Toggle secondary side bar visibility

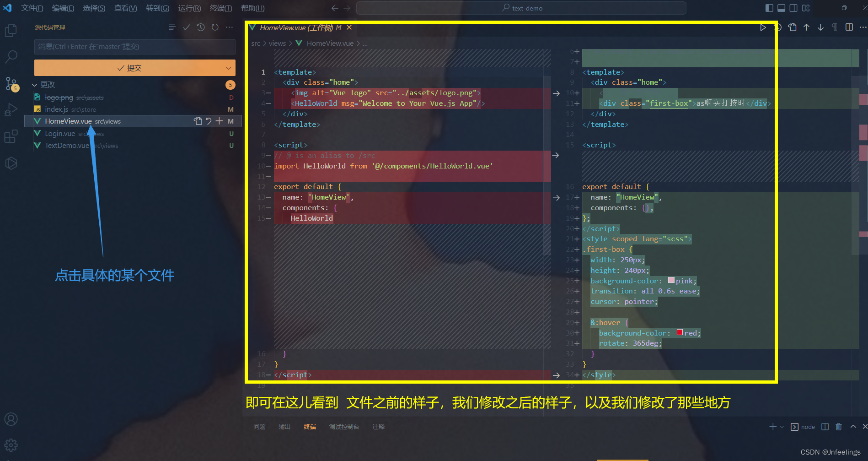[793, 8]
